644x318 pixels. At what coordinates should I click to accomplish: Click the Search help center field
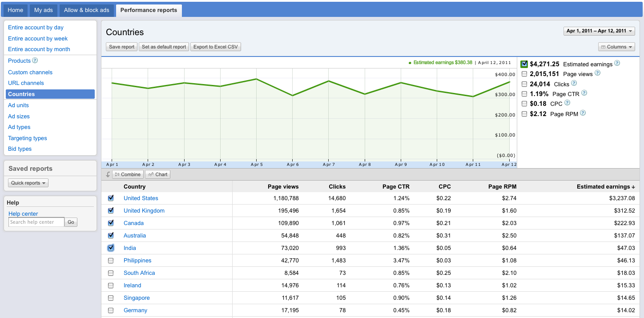point(36,222)
